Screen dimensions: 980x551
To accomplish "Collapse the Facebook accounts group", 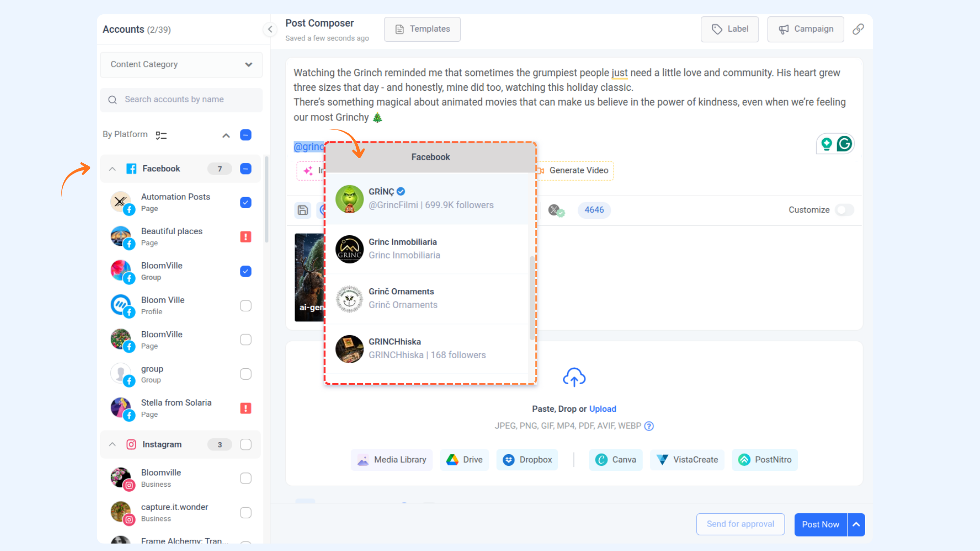I will point(112,169).
